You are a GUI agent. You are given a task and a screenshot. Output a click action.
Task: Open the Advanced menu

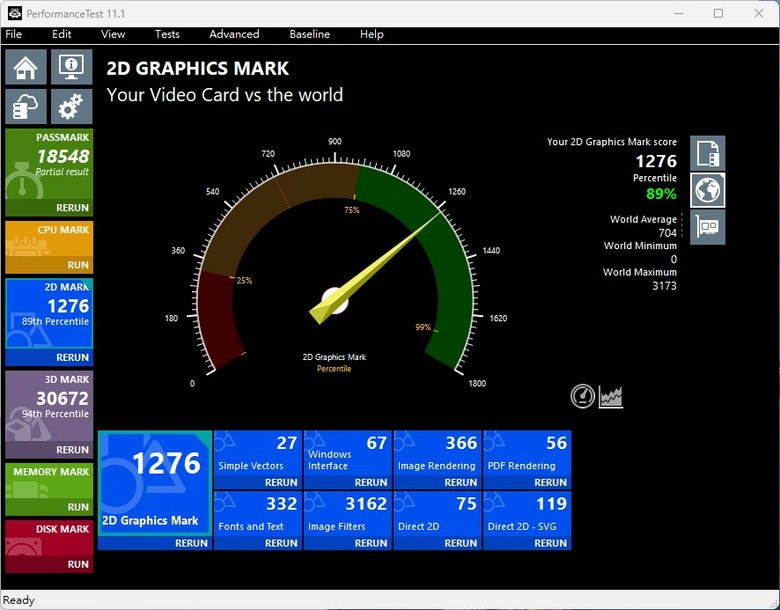(234, 34)
